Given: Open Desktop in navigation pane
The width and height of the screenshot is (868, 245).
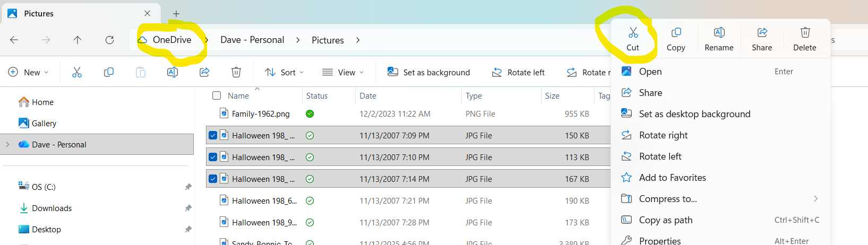Looking at the screenshot, I should coord(40,229).
